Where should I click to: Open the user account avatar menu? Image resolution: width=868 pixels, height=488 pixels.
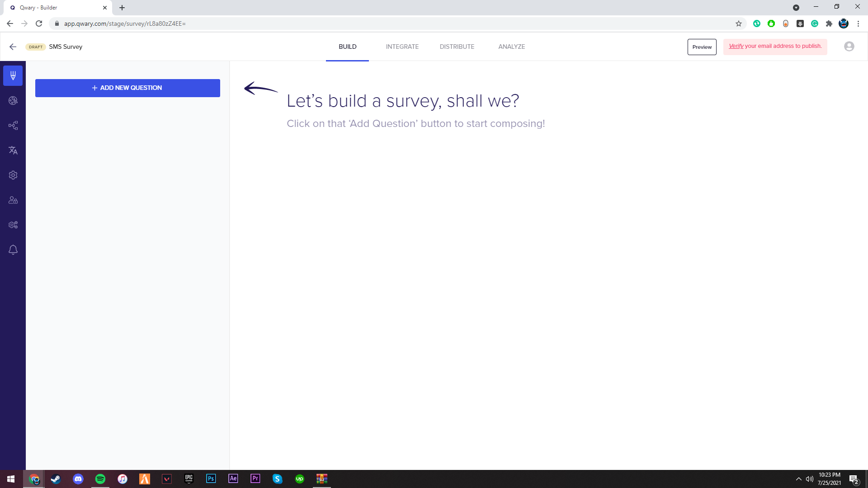point(849,47)
